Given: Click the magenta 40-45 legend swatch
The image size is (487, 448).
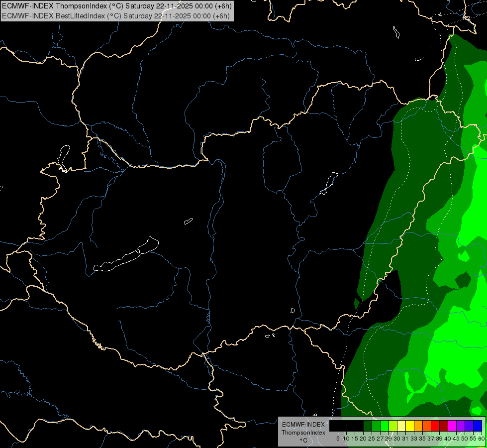Looking at the screenshot, I should tap(452, 426).
